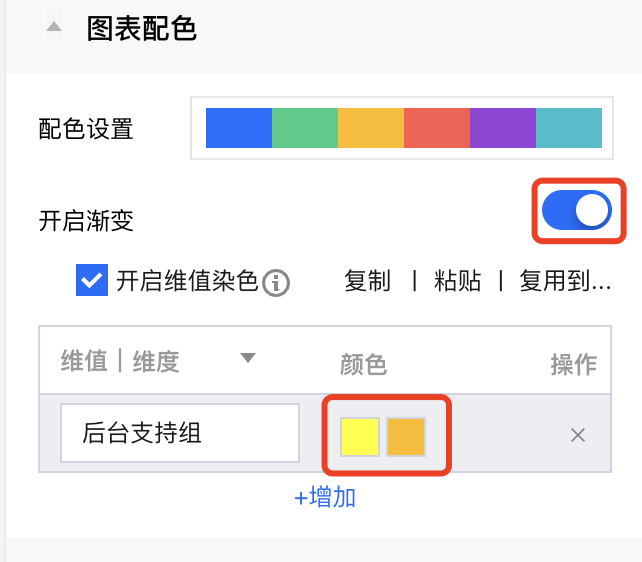Click the 复制 button

[x=367, y=281]
